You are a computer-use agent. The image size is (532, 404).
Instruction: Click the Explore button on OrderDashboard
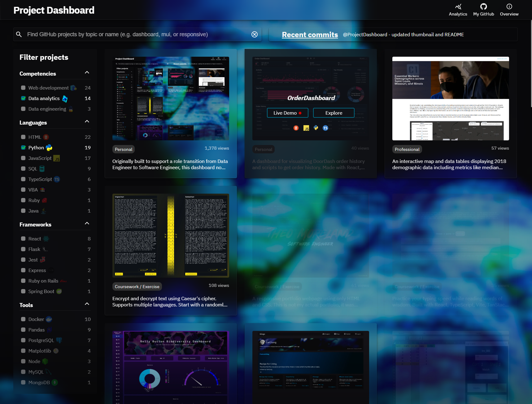click(x=334, y=113)
